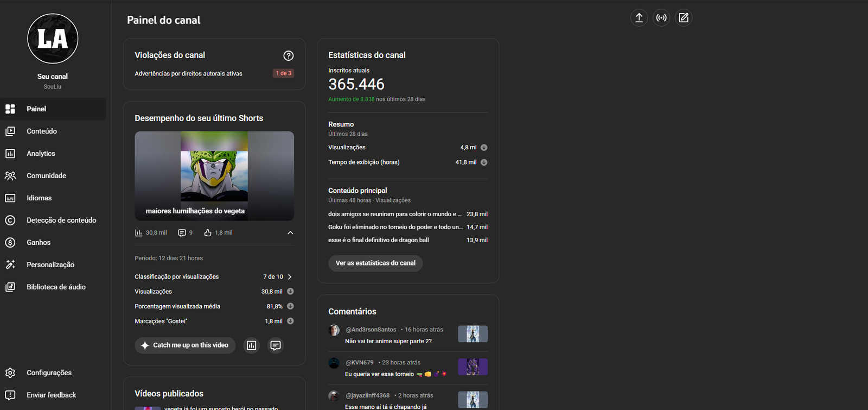
Task: Open top video "dois amigos se reuniram"
Action: point(395,215)
